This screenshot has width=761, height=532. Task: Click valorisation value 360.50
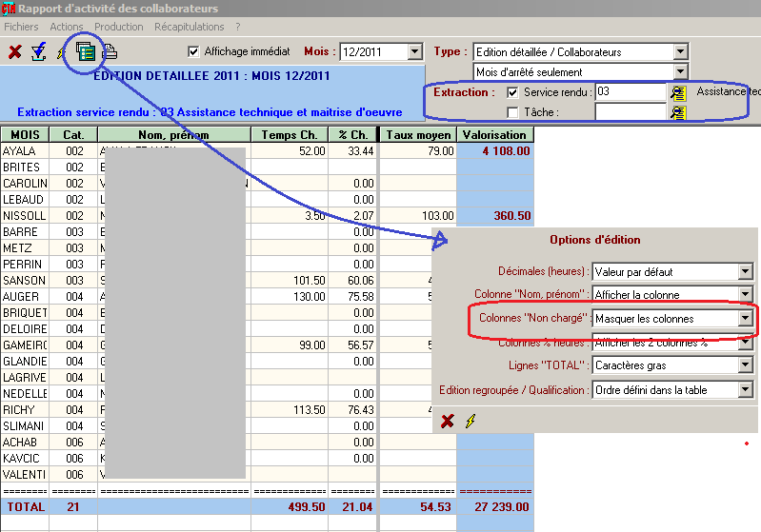pyautogui.click(x=512, y=216)
